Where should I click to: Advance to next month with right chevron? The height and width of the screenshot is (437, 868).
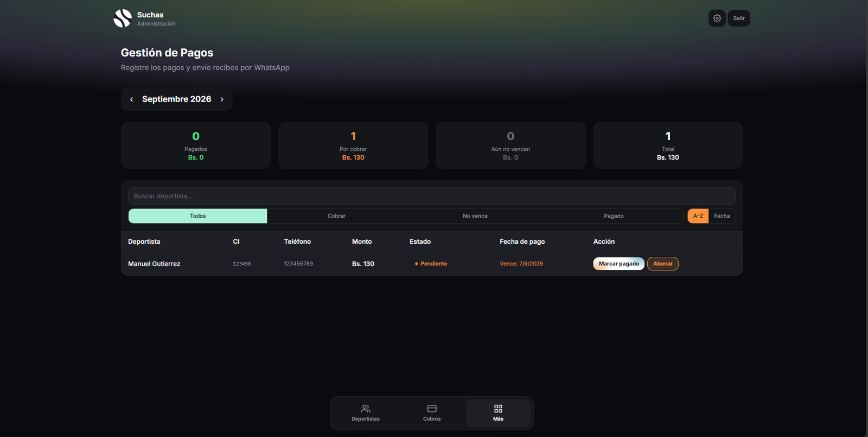coord(222,99)
